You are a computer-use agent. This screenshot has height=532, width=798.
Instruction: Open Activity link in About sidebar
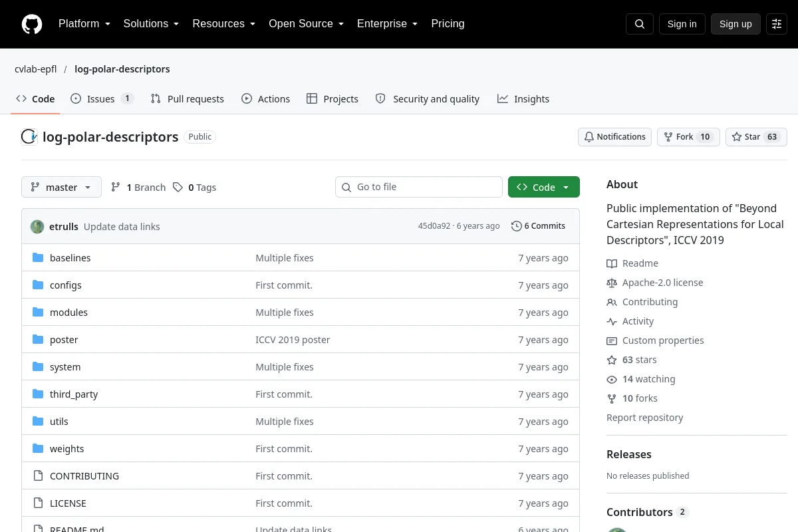[630, 321]
